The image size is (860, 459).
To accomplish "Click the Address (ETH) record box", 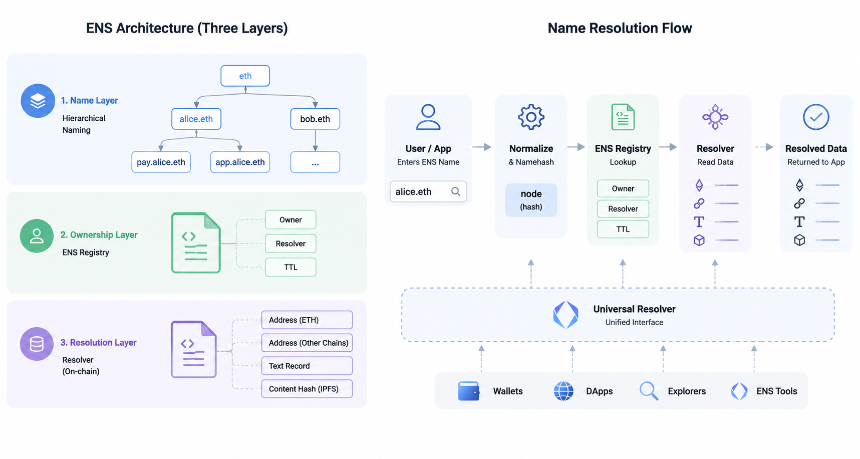I will point(307,320).
